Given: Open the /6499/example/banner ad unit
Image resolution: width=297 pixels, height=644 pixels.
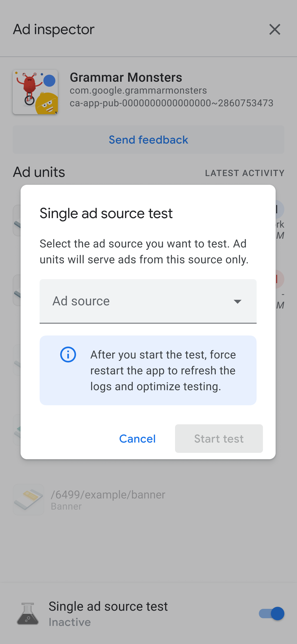Looking at the screenshot, I should [x=108, y=495].
